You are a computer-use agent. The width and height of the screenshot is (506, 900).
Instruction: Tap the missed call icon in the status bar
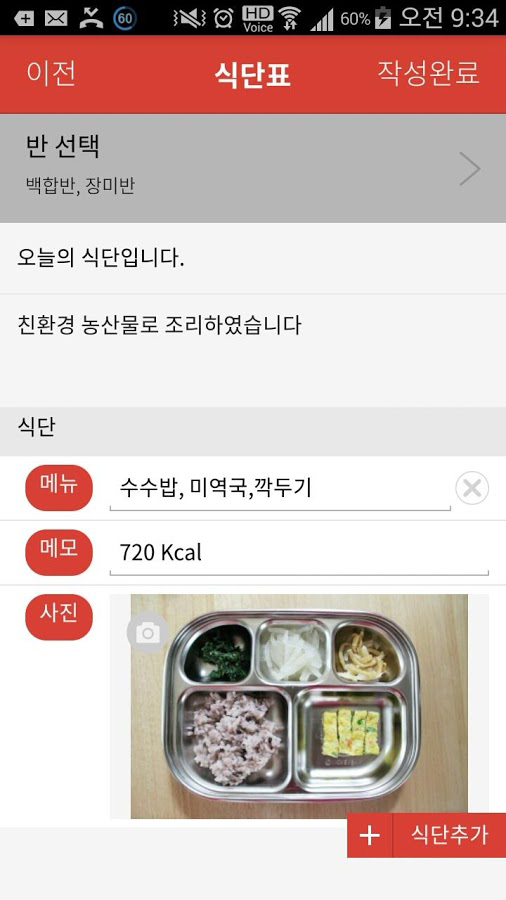pyautogui.click(x=91, y=18)
